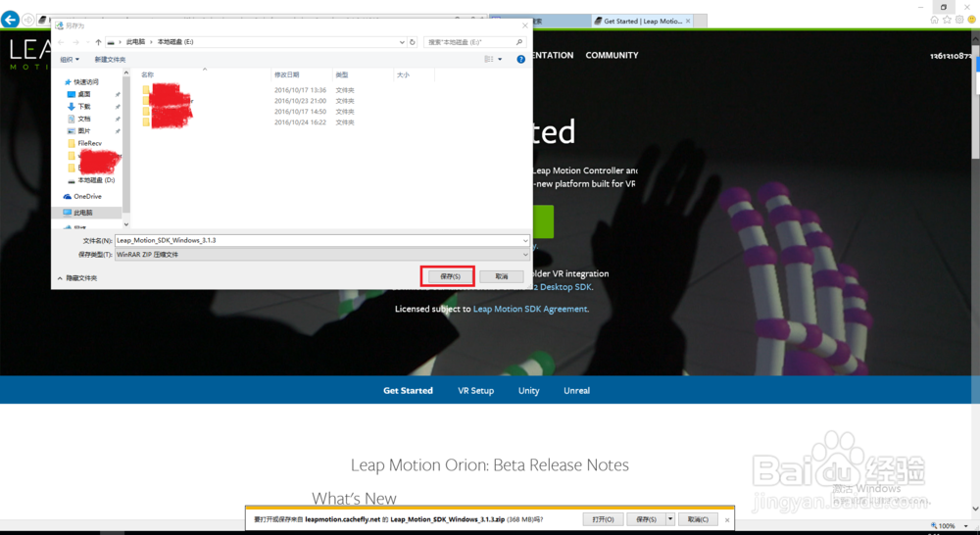
Task: Open the 100% zoom level control
Action: pyautogui.click(x=948, y=526)
